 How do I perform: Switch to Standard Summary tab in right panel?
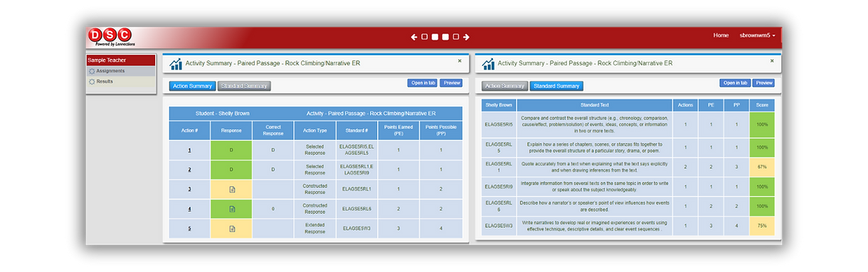point(556,86)
